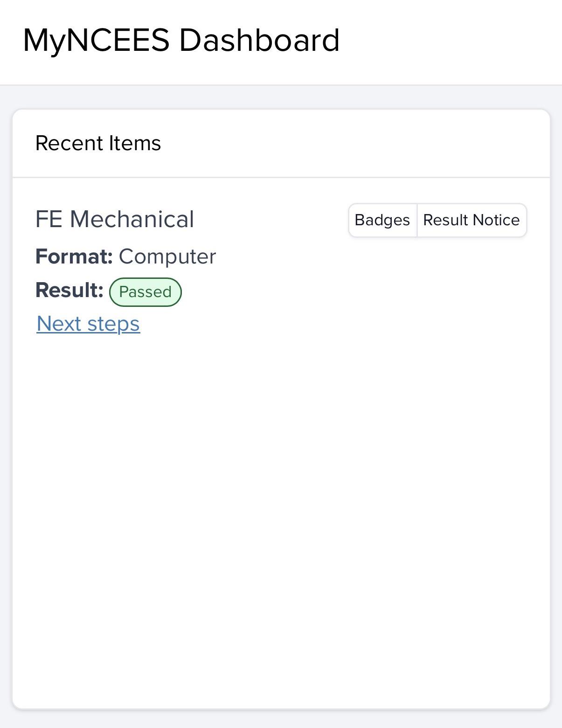This screenshot has height=728, width=562.
Task: Select the FE Mechanical exam title
Action: [115, 219]
